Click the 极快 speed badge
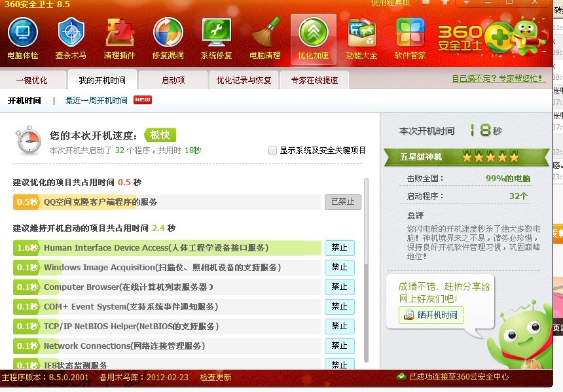This screenshot has width=563, height=392. point(160,135)
